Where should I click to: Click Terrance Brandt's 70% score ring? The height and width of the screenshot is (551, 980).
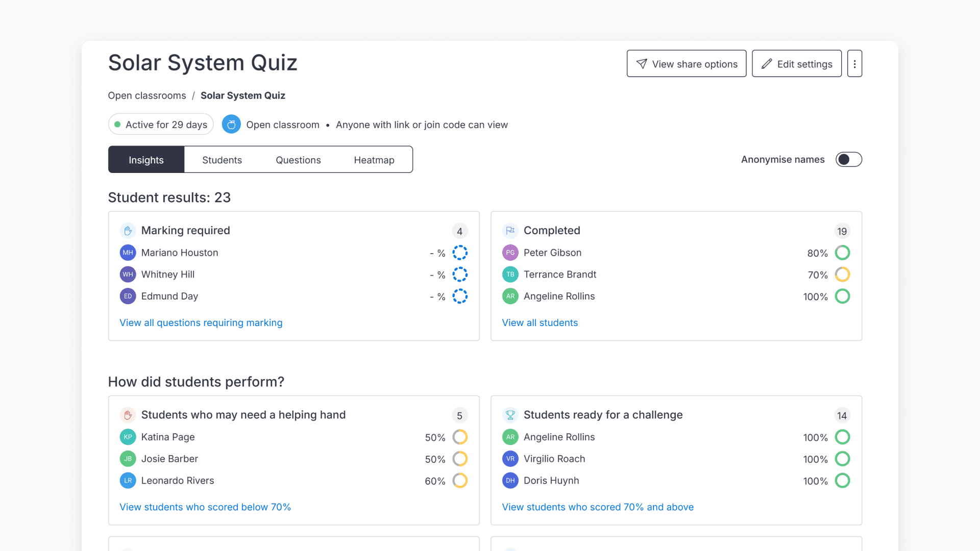pos(842,274)
